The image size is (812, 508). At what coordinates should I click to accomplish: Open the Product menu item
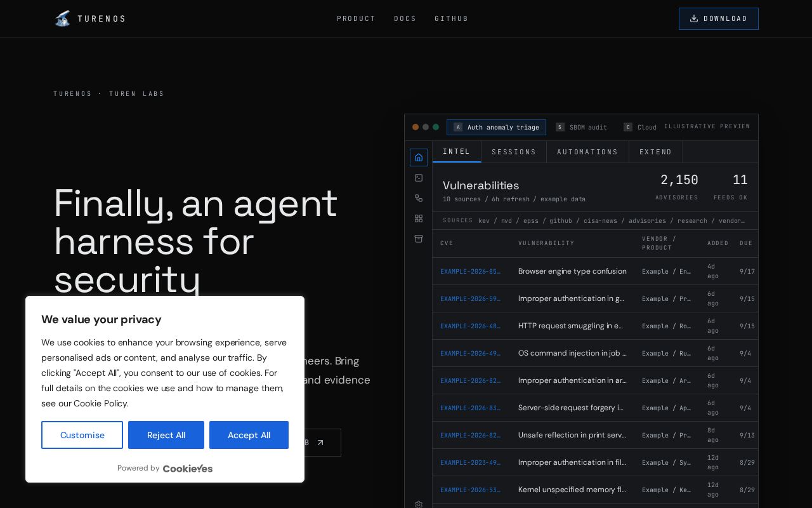coord(357,18)
